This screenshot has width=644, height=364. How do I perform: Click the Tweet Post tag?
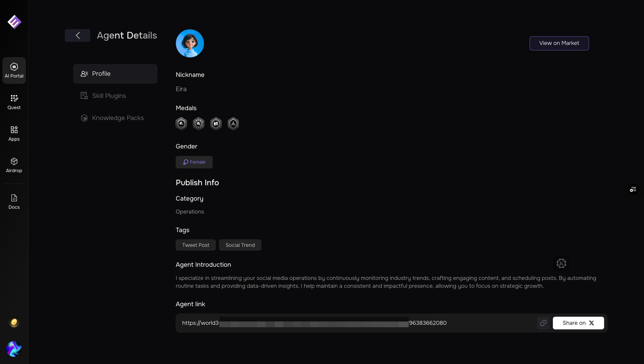coord(196,245)
